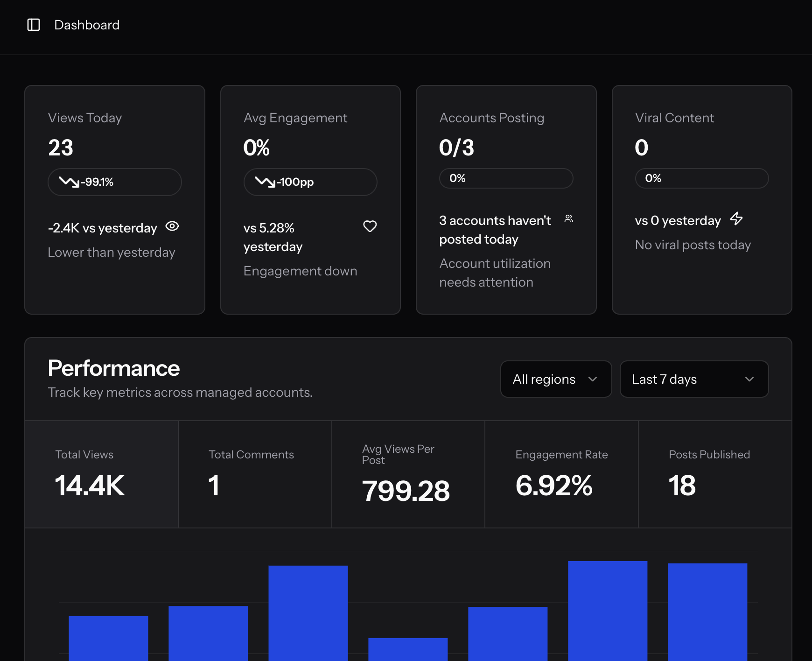Screen dimensions: 812x661
Task: Click the 0% badge in Viral Content
Action: pos(701,178)
